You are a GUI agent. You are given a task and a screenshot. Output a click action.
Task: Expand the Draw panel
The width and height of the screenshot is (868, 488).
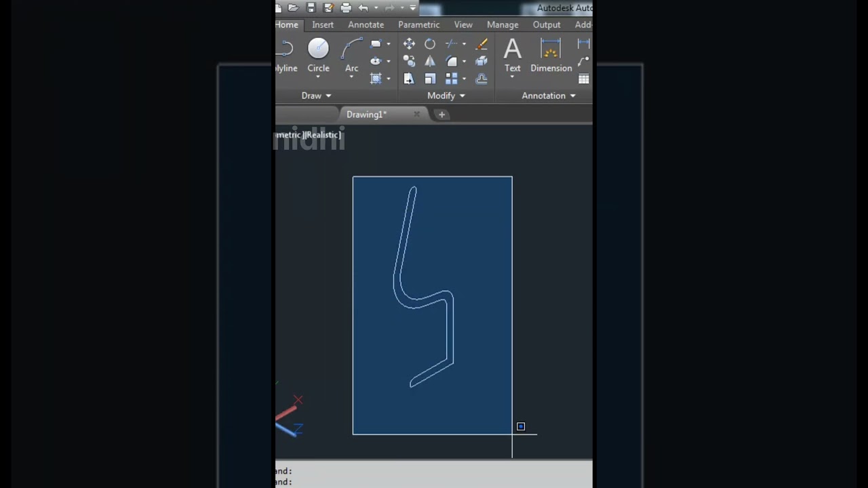point(317,96)
